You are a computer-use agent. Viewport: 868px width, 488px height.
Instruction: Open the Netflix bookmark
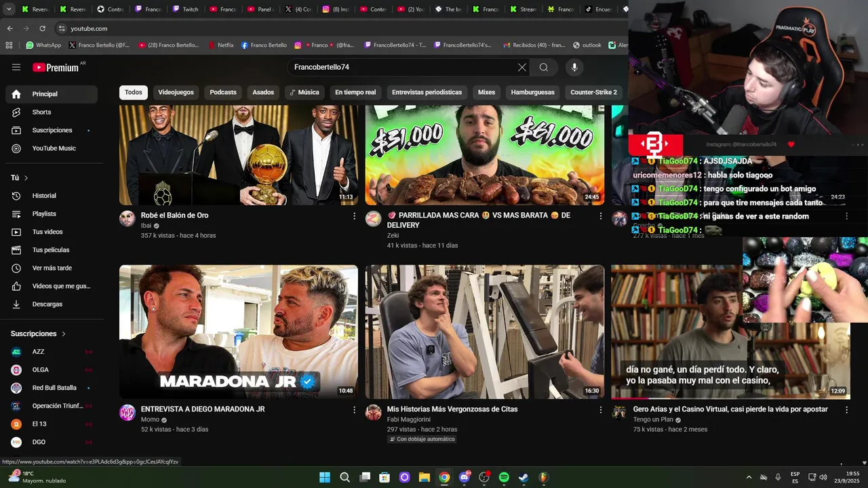coord(220,45)
